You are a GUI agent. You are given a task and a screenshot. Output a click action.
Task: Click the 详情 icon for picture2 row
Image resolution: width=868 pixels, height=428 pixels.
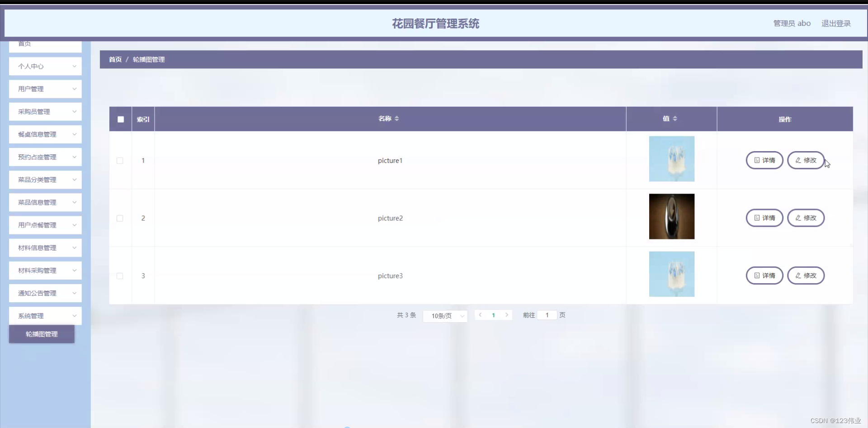point(757,218)
